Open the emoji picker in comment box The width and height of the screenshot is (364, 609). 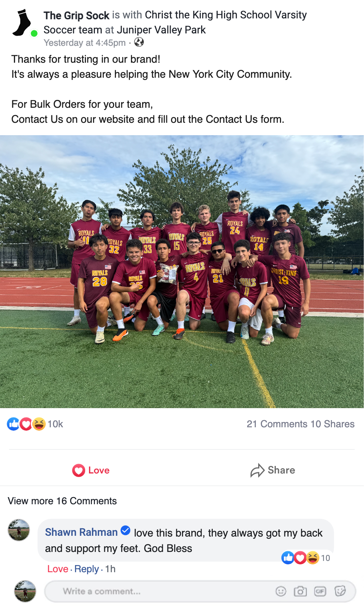pos(281,591)
